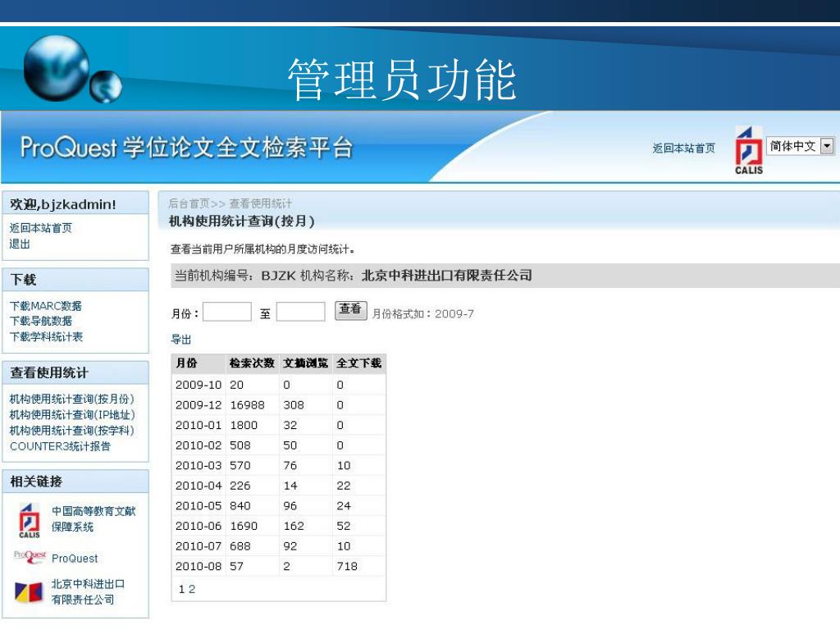840x630 pixels.
Task: Focus the end month input field
Action: [300, 312]
